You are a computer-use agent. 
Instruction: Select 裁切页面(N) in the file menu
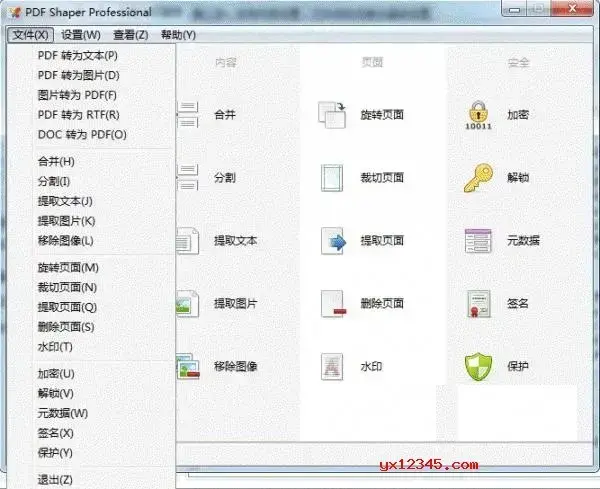tap(67, 287)
